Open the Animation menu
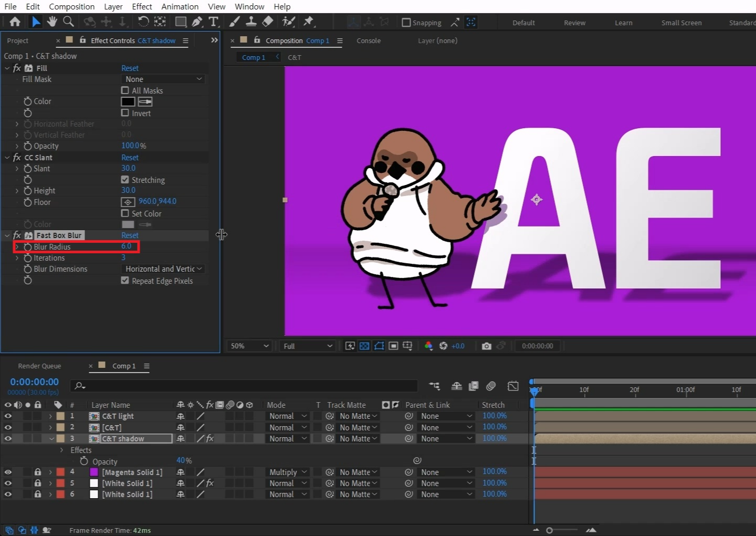 180,6
